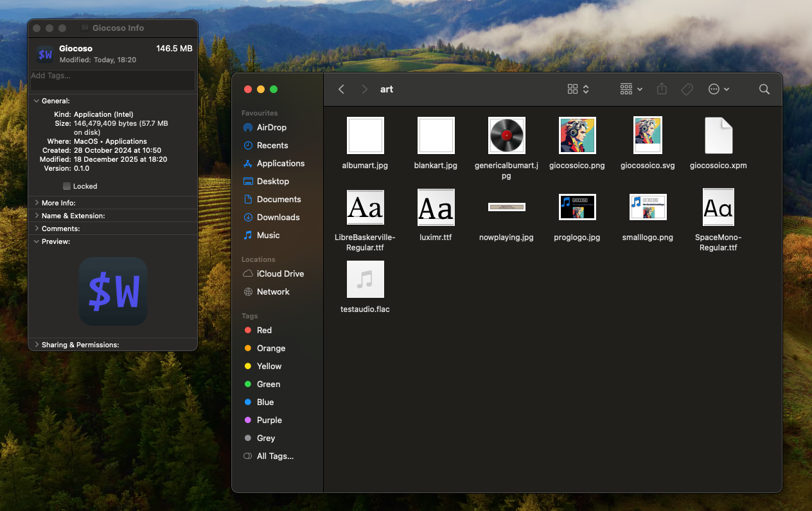Open the item grouping dropdown in the toolbar
Viewport: 812px width, 511px height.
(630, 89)
